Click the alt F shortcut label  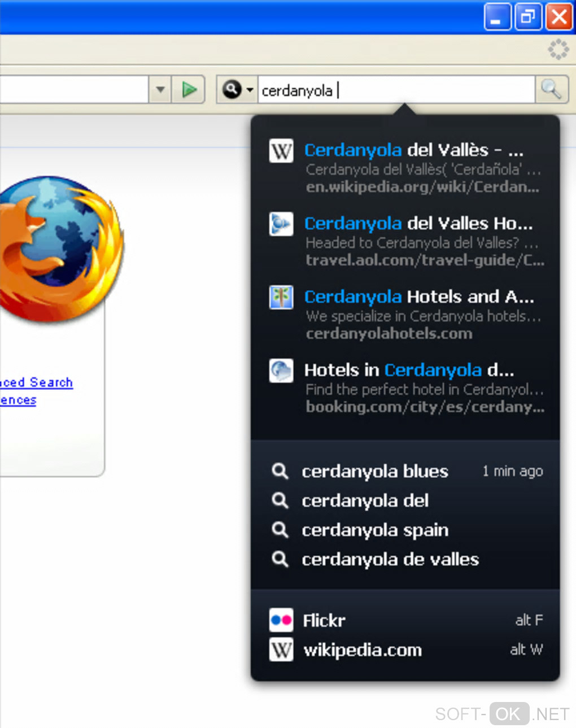529,620
